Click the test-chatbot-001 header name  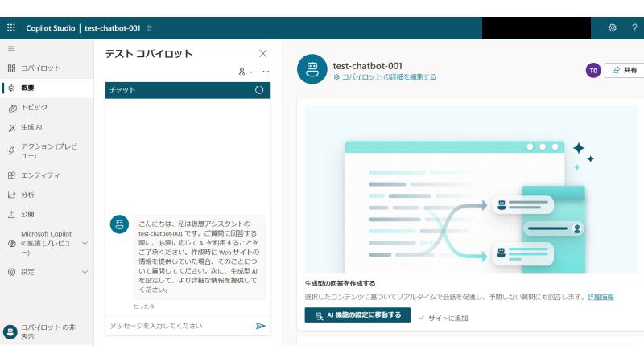113,28
